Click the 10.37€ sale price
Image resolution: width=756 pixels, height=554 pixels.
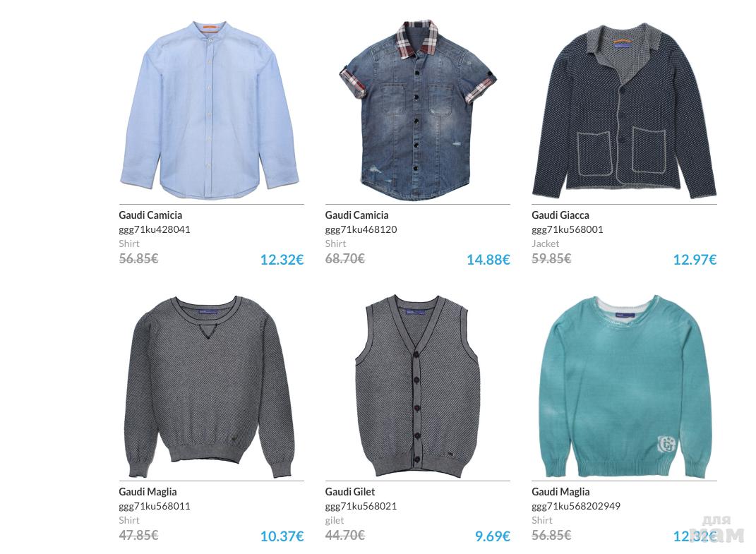pyautogui.click(x=282, y=536)
